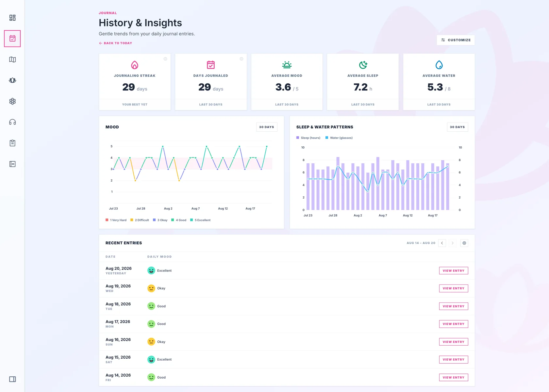Click the calendar icon on Days Journaled card

211,65
